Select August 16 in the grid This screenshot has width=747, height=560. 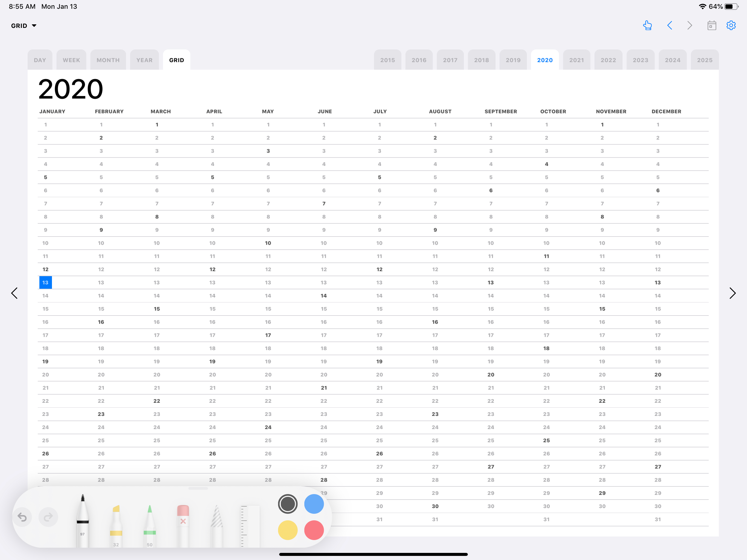point(435,322)
